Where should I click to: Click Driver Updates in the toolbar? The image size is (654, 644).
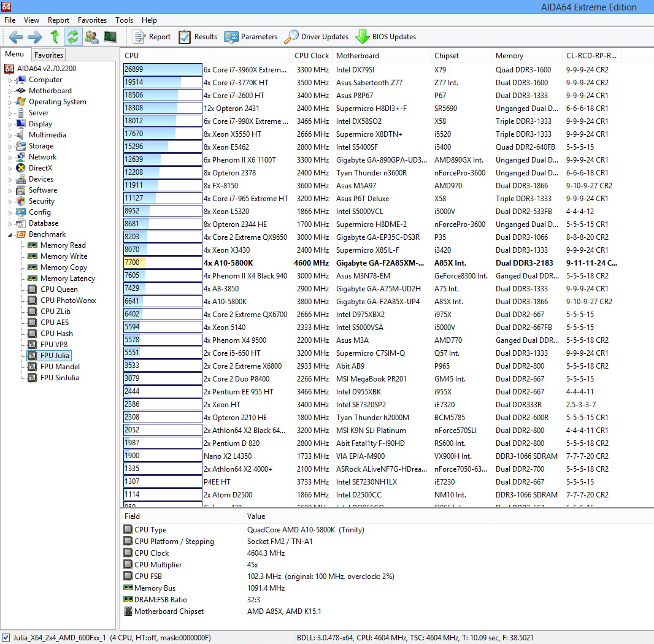click(x=316, y=37)
